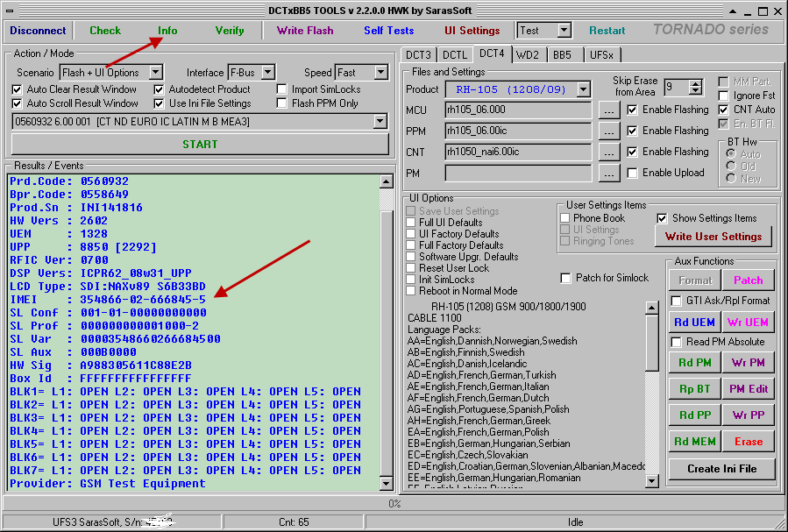Toggle the CNT Auto checkbox

pos(724,110)
